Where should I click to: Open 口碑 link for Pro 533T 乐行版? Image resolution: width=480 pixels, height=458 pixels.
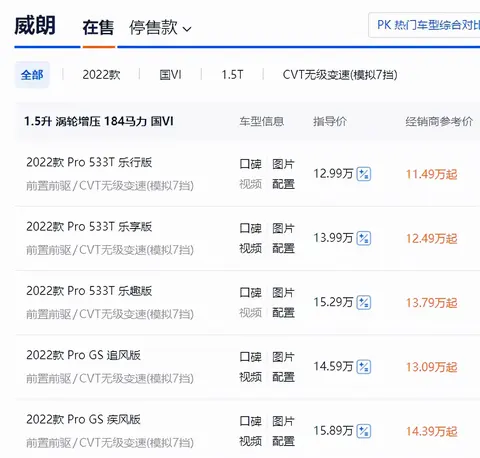tap(251, 164)
